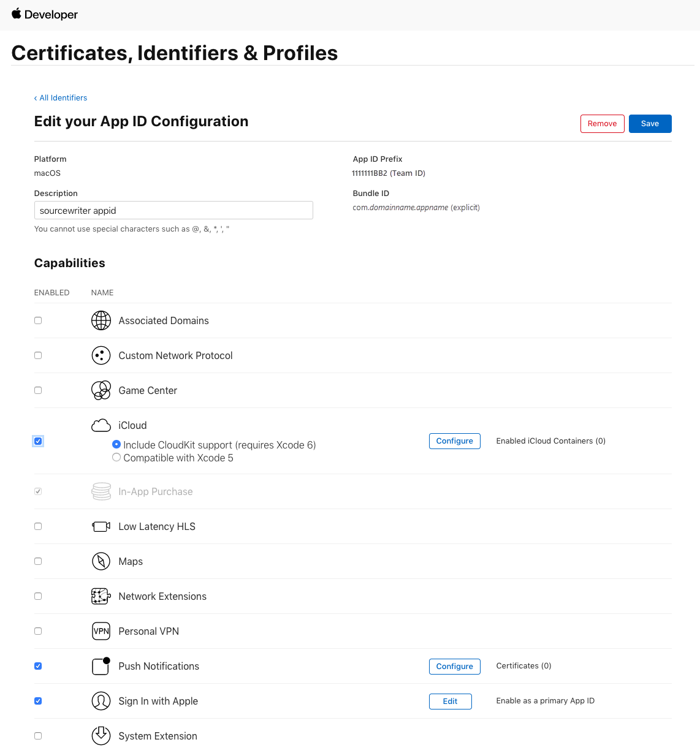Select Include CloudKit support radio button
The image size is (700, 753).
[116, 445]
